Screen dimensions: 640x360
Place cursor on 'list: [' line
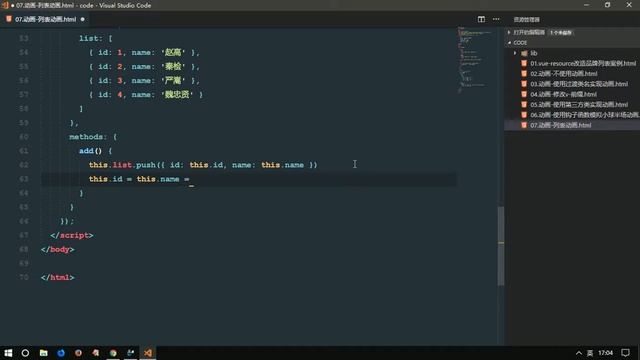click(x=96, y=38)
